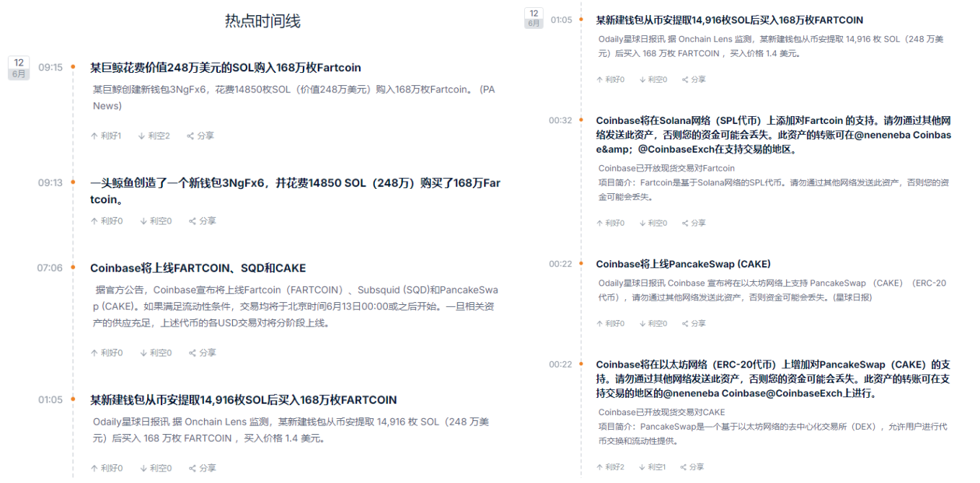Click the 09:13 timeline dot

pos(73,183)
